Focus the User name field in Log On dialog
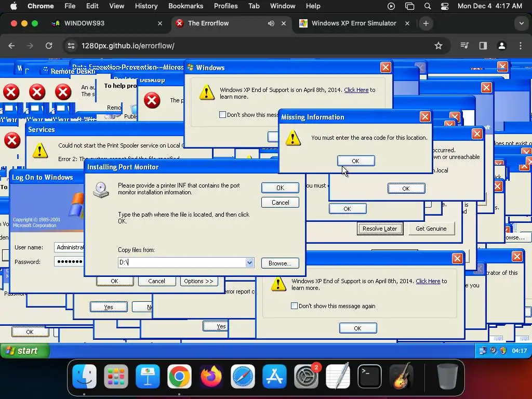Screen dimensions: 532x399 (x=69, y=247)
